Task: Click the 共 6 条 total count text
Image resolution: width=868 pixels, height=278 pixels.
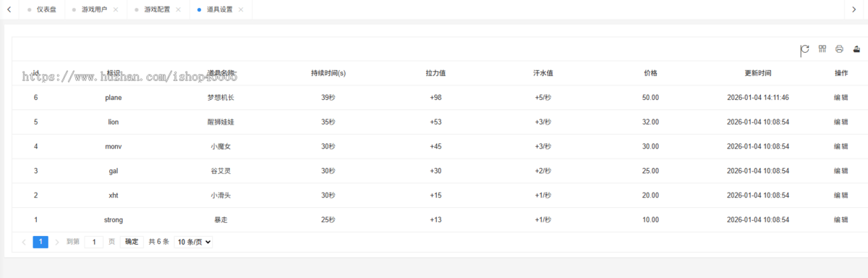Action: click(158, 242)
